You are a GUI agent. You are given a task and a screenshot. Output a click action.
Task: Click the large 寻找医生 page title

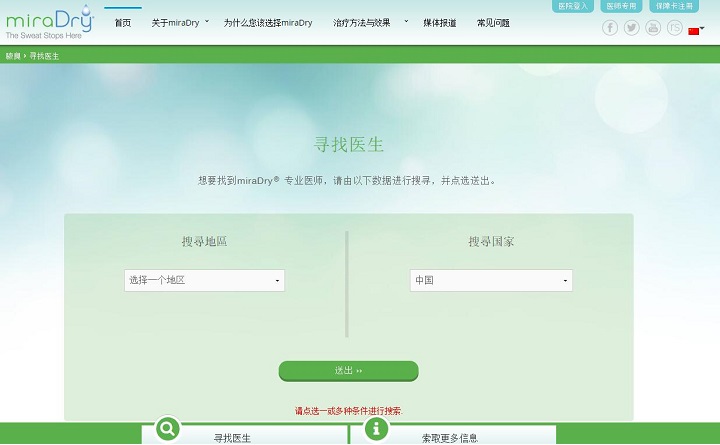pos(349,145)
